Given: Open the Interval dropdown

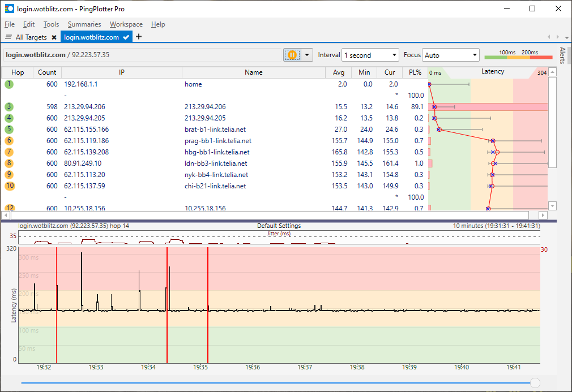Looking at the screenshot, I should tap(370, 55).
